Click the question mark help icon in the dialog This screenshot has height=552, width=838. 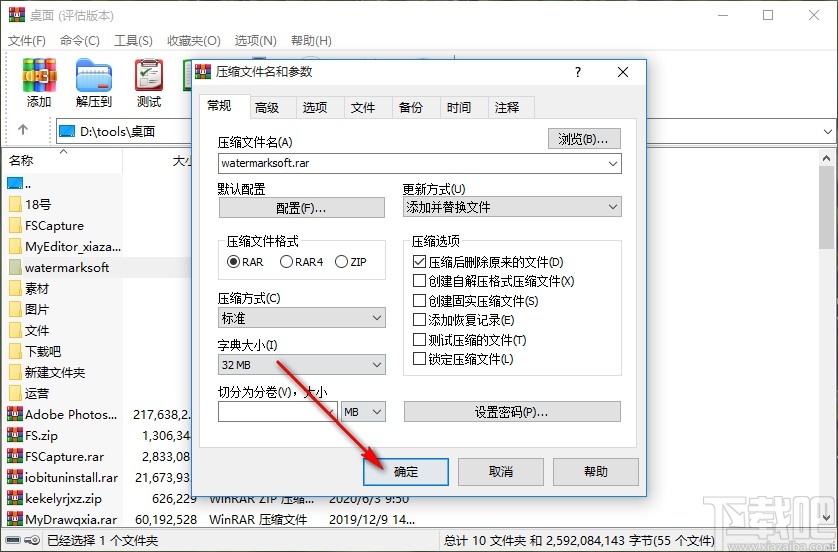tap(578, 72)
